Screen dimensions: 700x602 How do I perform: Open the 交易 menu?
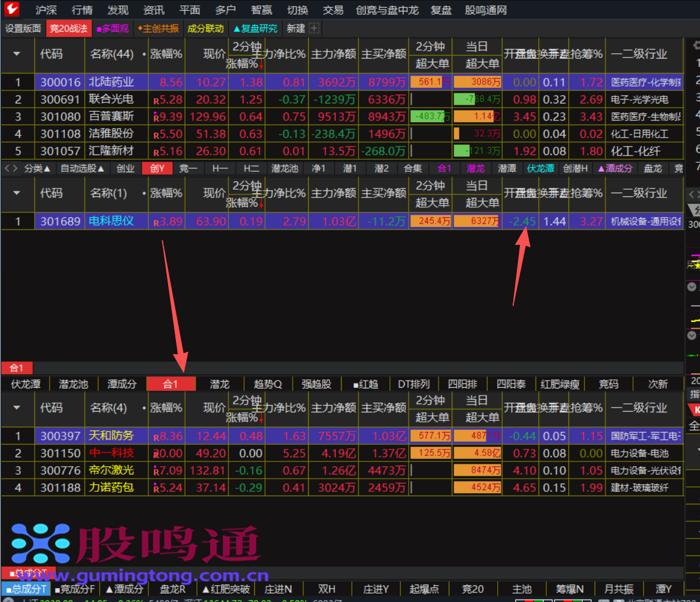pos(333,10)
